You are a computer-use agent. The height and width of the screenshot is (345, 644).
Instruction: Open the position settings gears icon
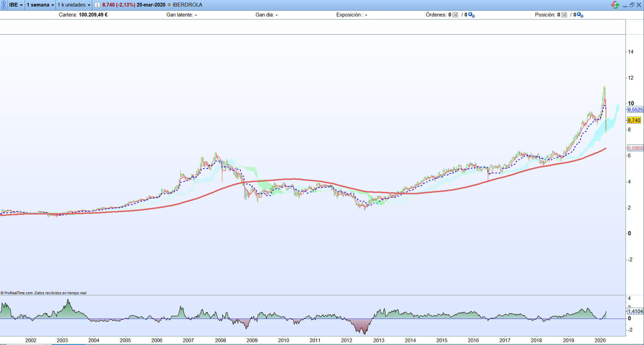[580, 15]
